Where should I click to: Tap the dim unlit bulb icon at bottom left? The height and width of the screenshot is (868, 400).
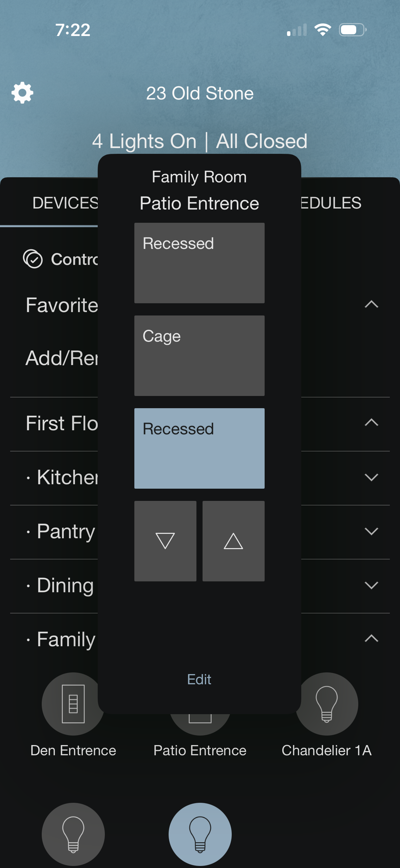(x=73, y=834)
